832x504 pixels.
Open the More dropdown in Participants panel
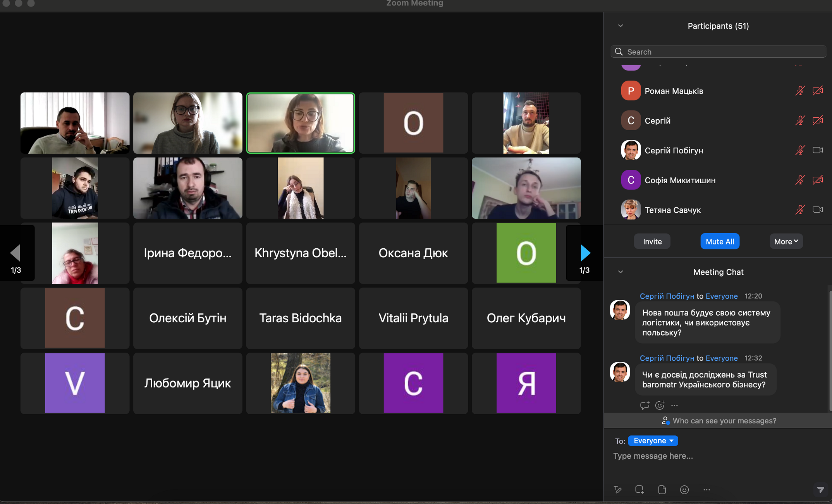pos(786,241)
